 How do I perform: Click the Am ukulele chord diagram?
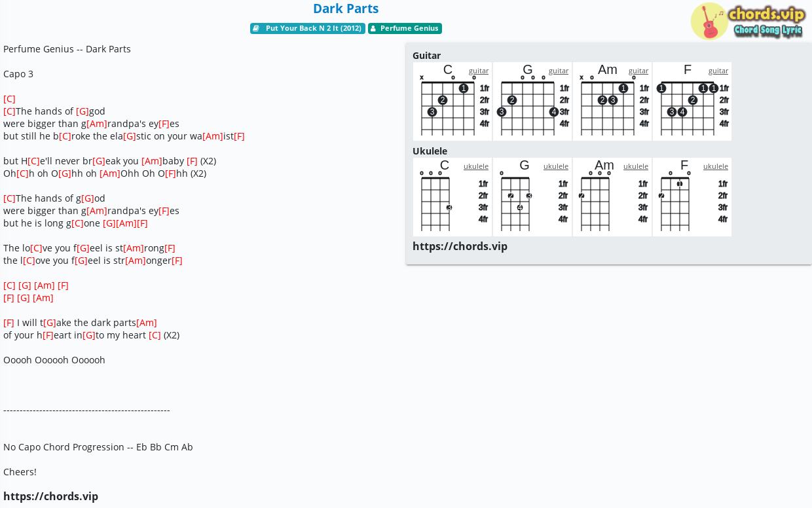(x=612, y=197)
